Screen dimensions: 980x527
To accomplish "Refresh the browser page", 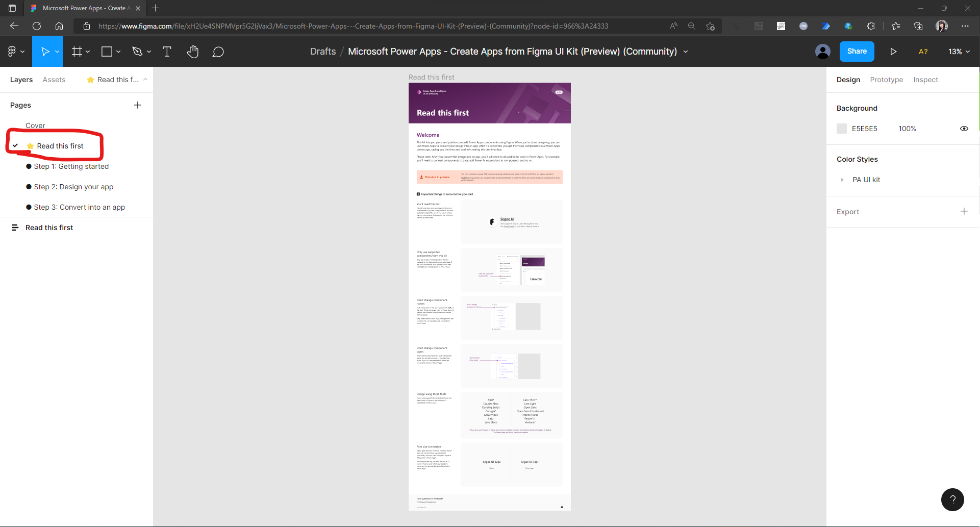I will (37, 26).
